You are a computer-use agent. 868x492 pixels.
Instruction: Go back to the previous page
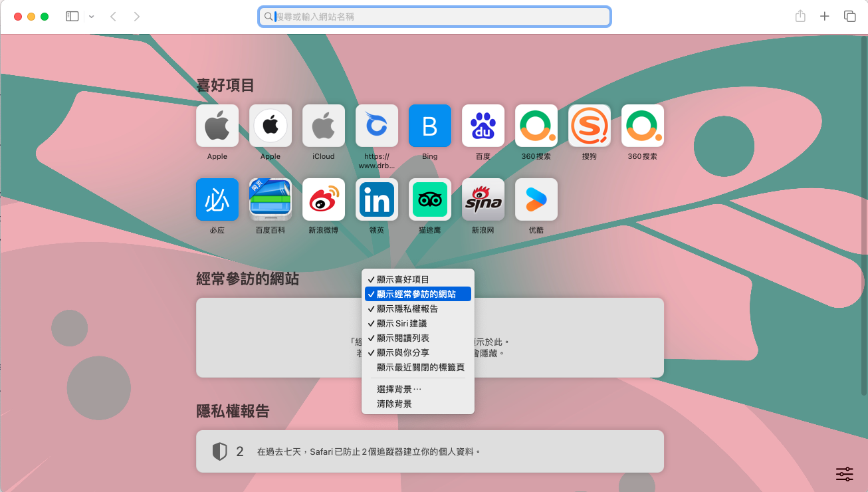[x=113, y=16]
